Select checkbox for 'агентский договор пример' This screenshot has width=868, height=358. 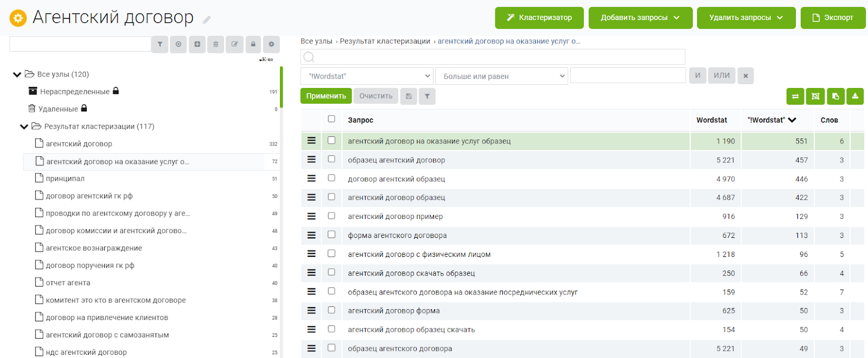(331, 216)
